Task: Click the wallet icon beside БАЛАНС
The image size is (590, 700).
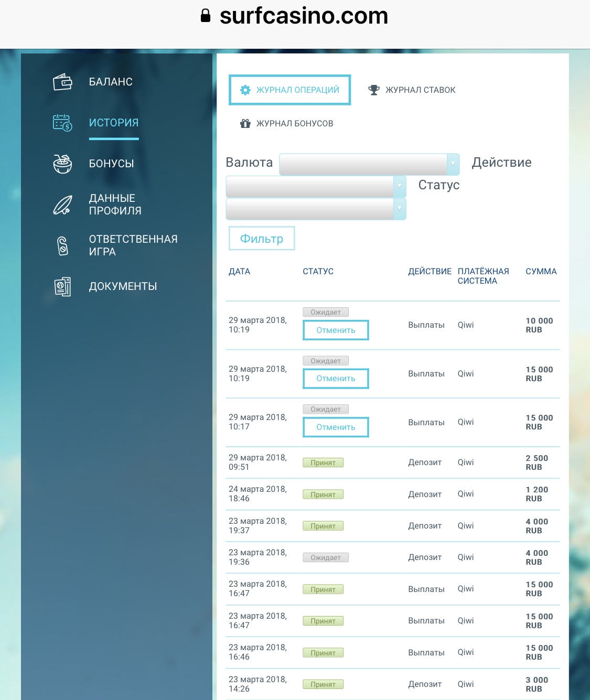Action: tap(62, 82)
